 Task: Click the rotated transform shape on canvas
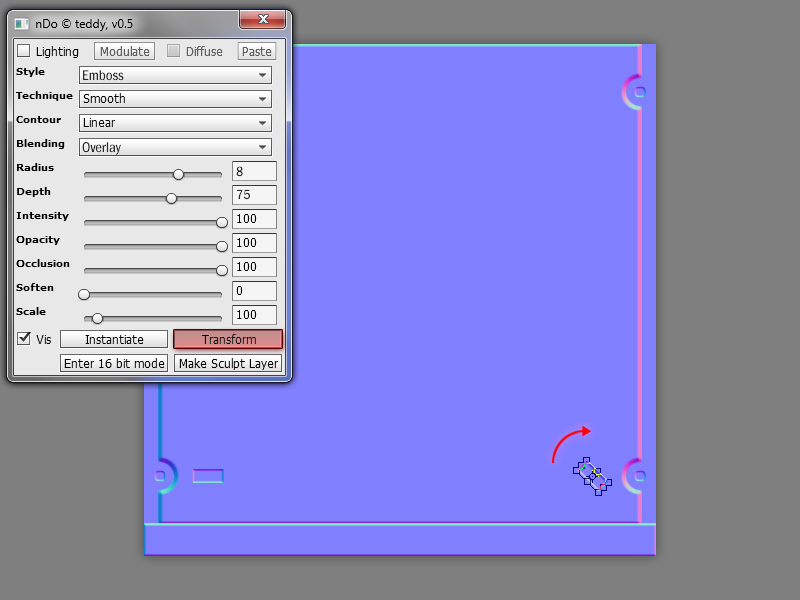tap(592, 476)
